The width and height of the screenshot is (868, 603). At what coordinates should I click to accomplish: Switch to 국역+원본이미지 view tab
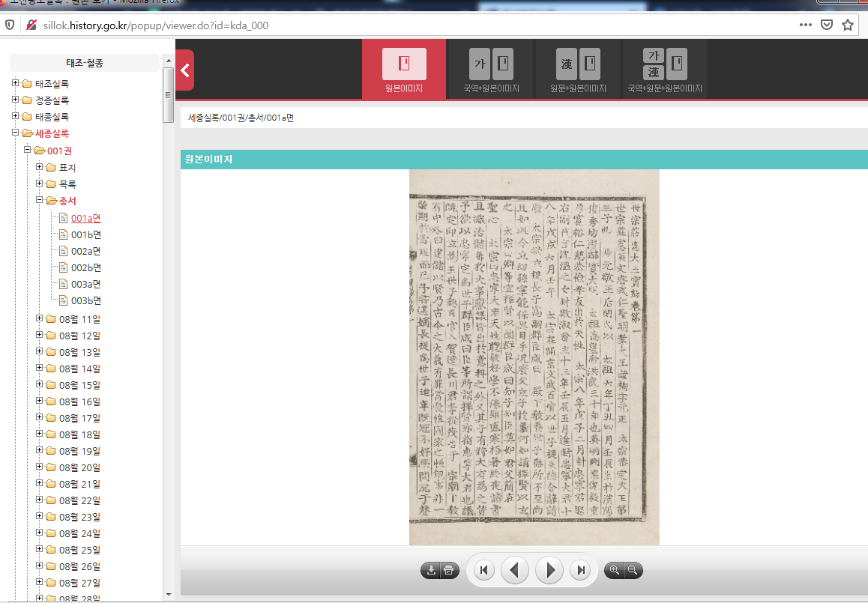pos(490,70)
